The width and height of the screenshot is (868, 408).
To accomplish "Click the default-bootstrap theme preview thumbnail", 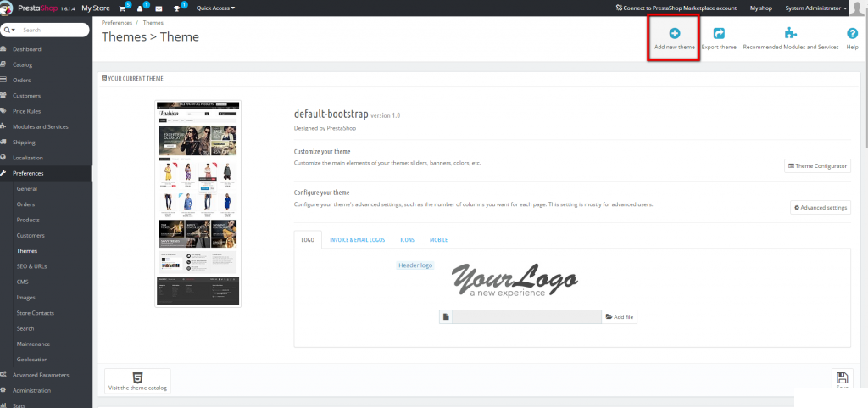I will pos(198,204).
